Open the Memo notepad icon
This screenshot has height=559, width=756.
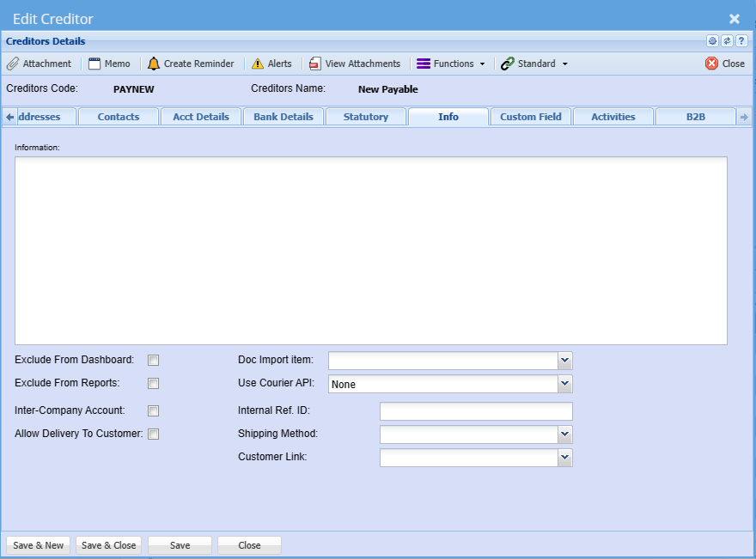coord(94,64)
